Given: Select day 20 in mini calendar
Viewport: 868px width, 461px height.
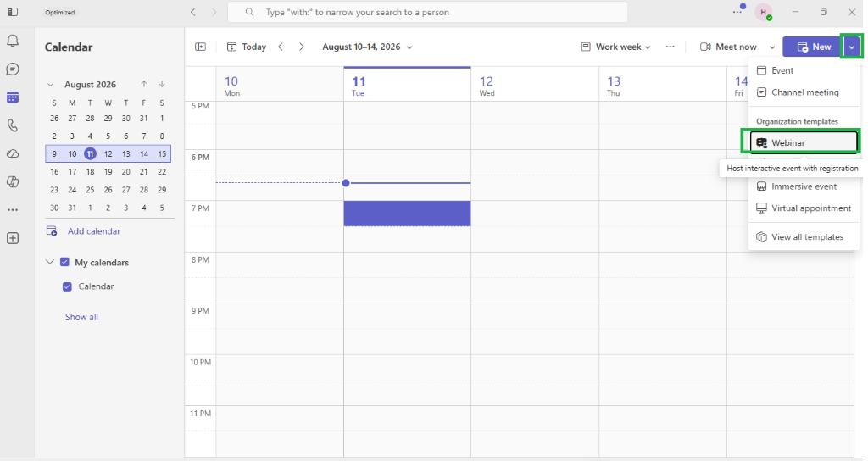Looking at the screenshot, I should pos(126,171).
